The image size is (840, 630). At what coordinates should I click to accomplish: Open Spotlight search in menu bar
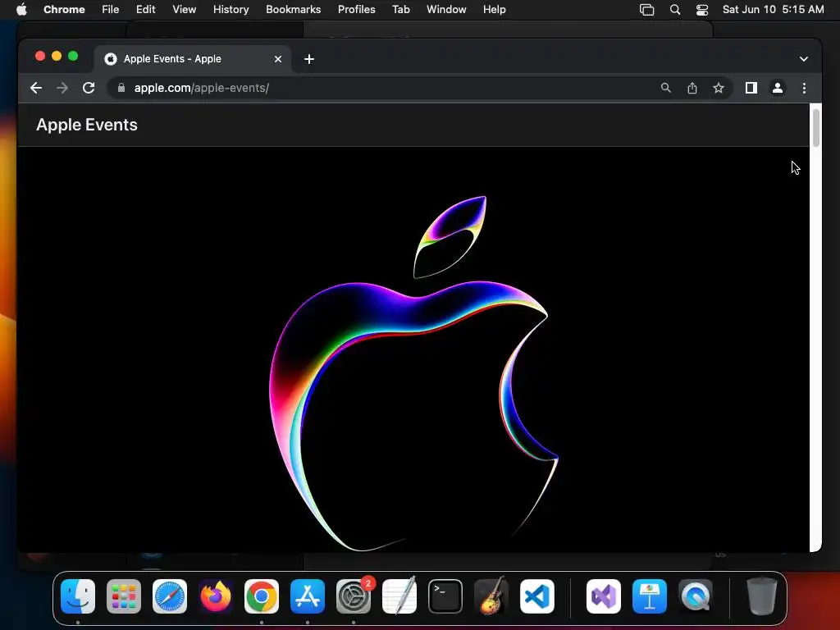675,10
